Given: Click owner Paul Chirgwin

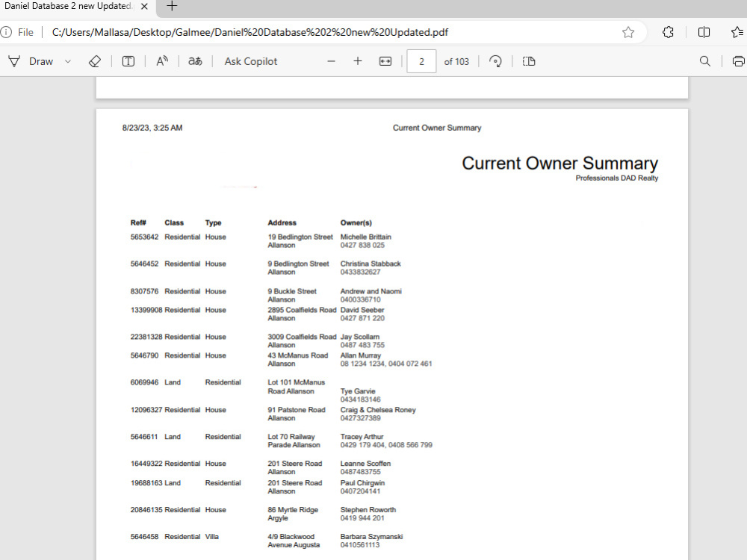Looking at the screenshot, I should click(362, 482).
